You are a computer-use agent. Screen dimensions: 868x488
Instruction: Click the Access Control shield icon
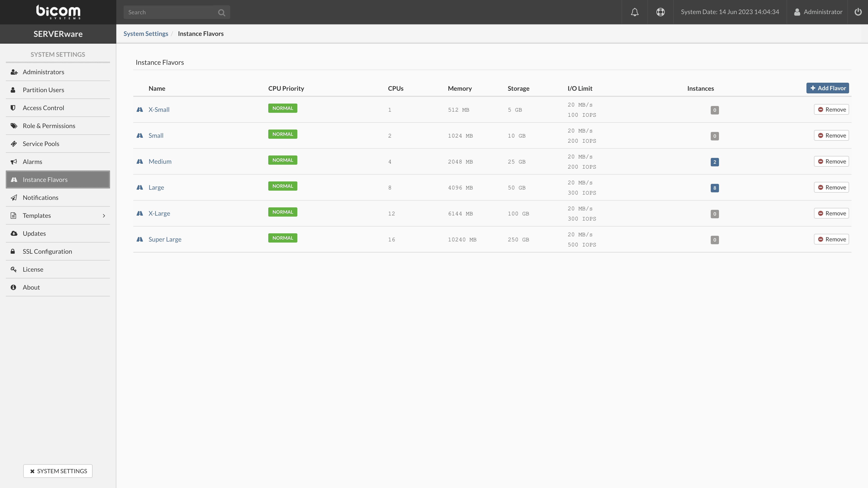tap(13, 108)
